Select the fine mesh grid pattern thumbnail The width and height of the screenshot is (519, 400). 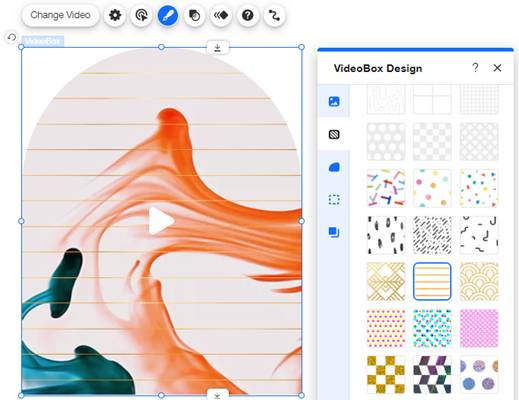pos(479,99)
